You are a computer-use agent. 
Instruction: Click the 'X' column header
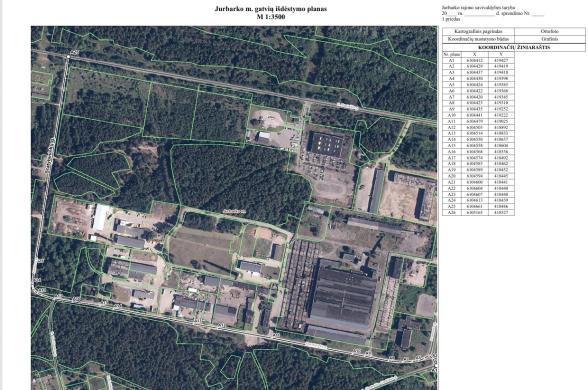(x=474, y=54)
